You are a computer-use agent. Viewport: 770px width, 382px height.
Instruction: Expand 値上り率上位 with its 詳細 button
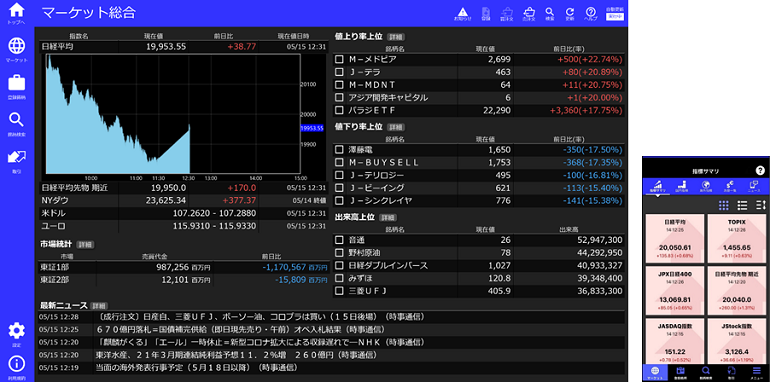coord(395,37)
